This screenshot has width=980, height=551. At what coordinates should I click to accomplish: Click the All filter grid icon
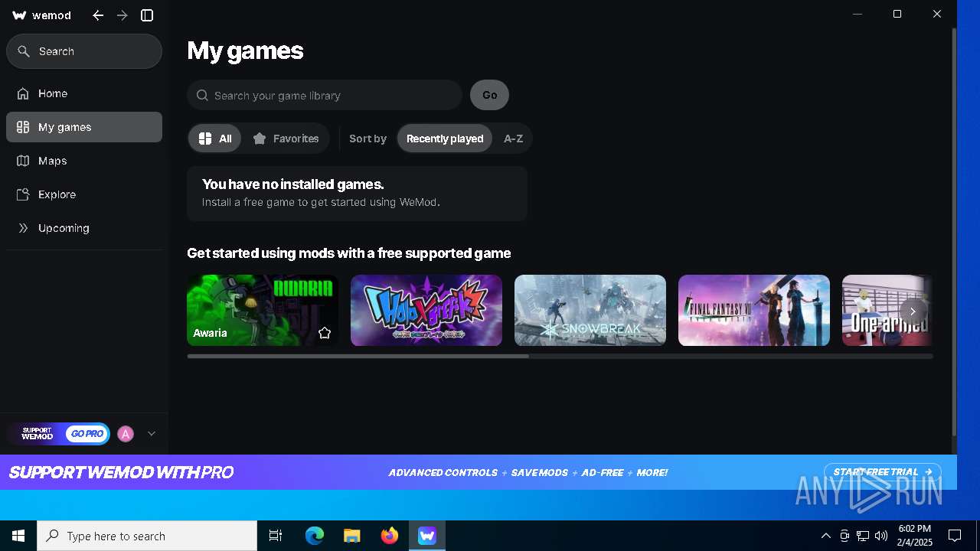[205, 139]
